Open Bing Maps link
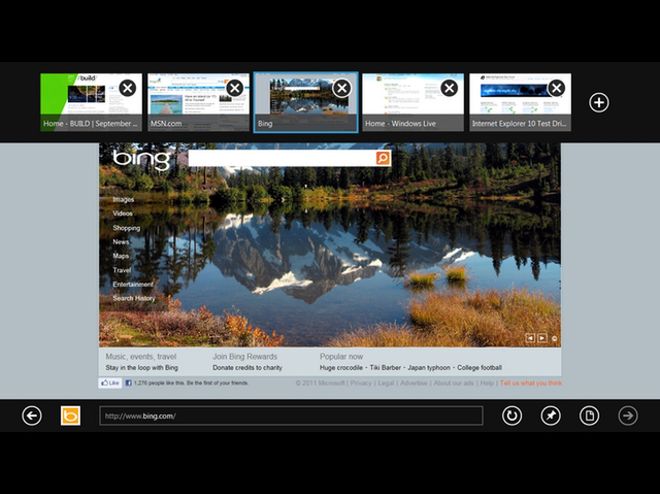Image resolution: width=660 pixels, height=494 pixels. tap(121, 256)
